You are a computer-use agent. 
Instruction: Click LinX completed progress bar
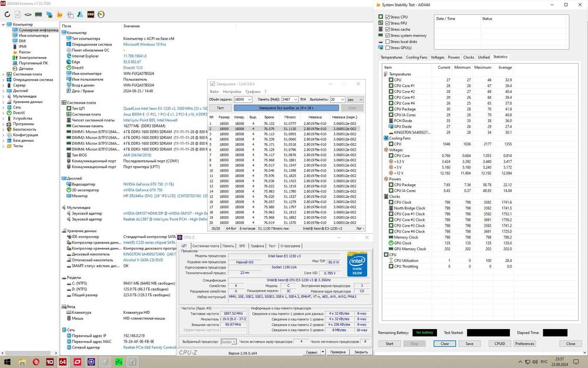coord(286,108)
